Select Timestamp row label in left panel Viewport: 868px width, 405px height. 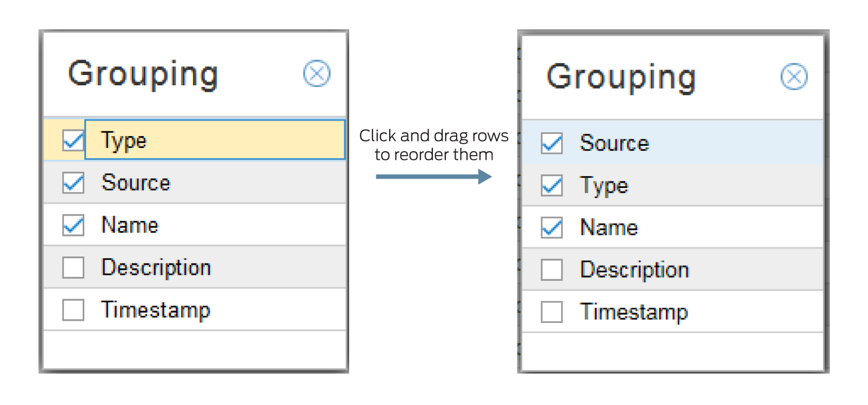(x=156, y=310)
